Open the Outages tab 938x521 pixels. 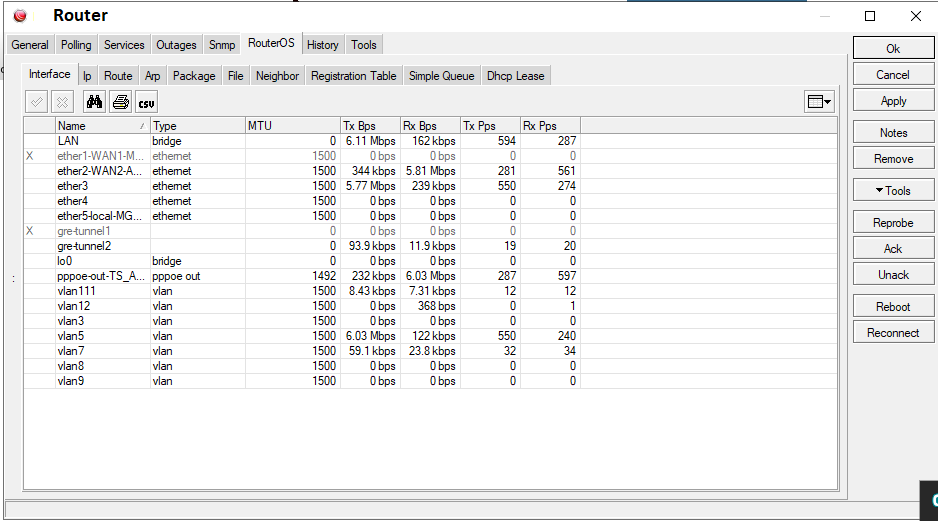(176, 45)
